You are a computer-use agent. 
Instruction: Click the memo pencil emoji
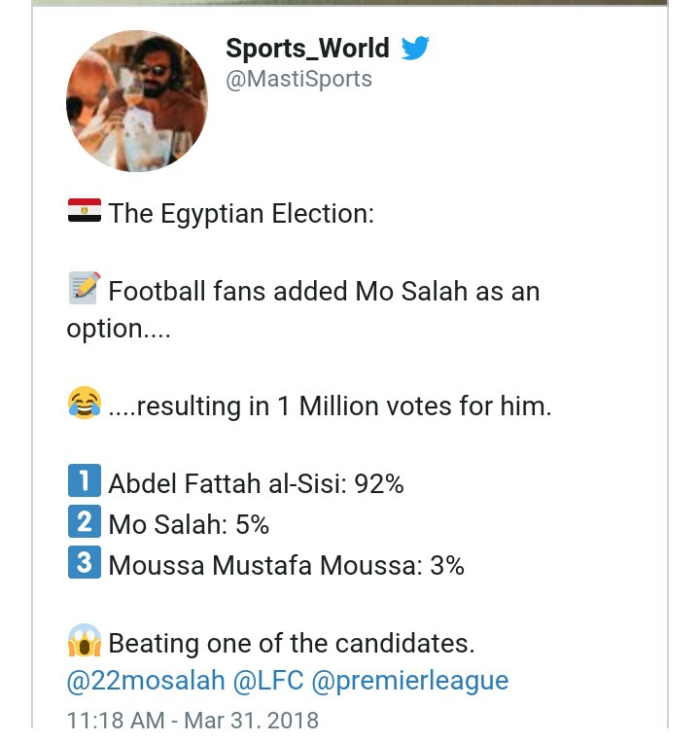[x=85, y=289]
